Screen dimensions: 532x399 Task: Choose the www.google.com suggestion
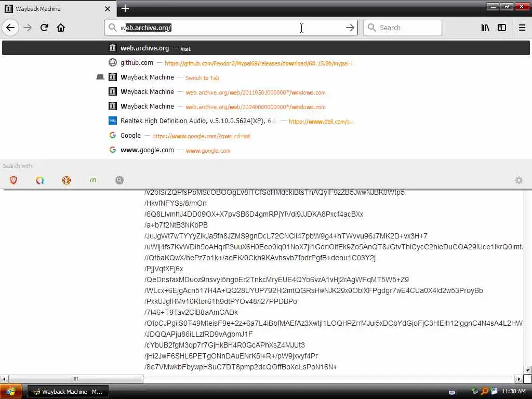(x=266, y=150)
